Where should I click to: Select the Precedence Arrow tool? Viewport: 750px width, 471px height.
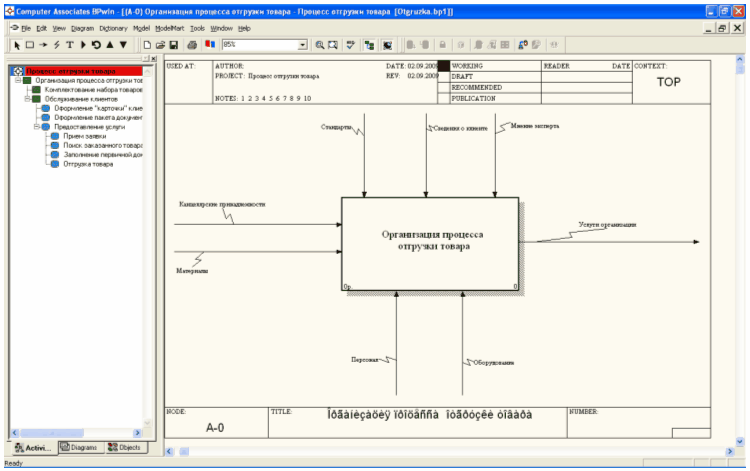click(x=43, y=45)
